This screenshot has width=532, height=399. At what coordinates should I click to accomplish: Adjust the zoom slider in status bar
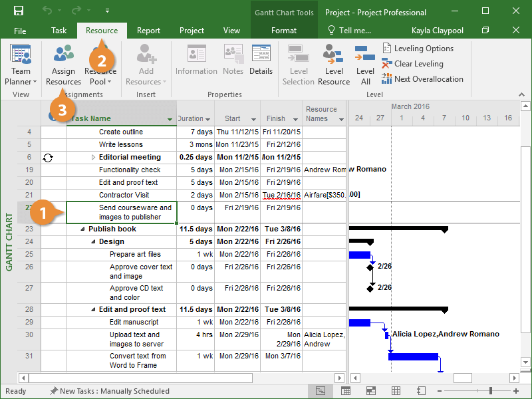pos(491,391)
